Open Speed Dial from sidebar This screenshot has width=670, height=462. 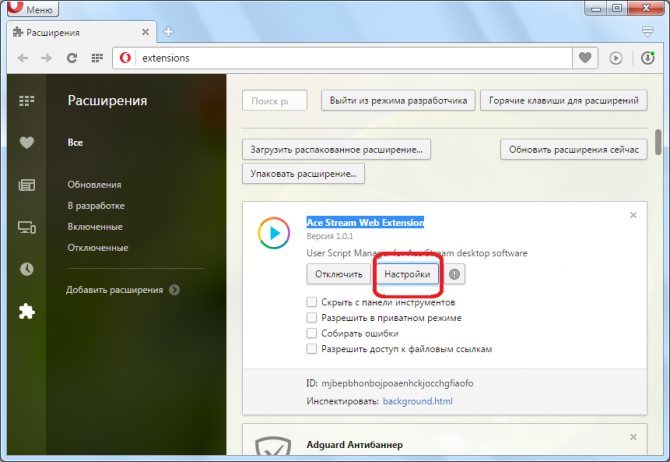tap(26, 101)
